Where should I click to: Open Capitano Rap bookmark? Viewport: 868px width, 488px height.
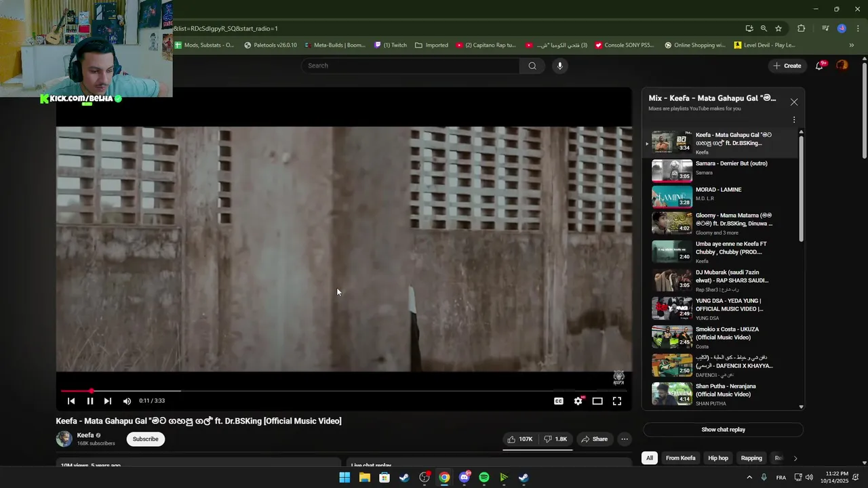pos(486,45)
